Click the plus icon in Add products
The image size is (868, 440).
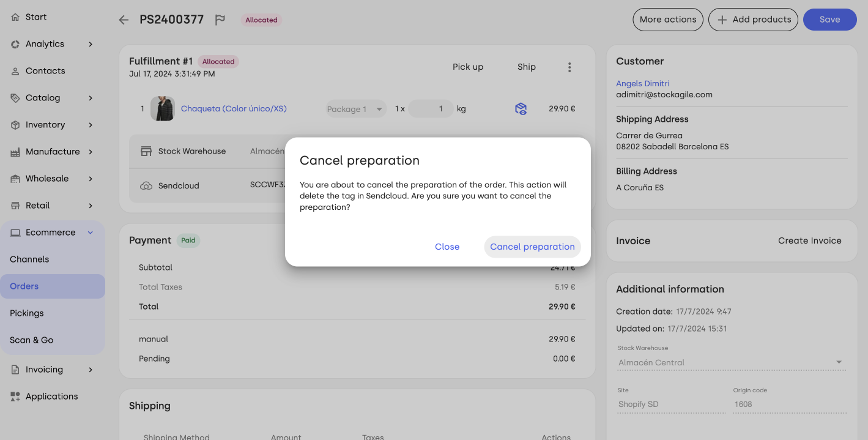[722, 20]
